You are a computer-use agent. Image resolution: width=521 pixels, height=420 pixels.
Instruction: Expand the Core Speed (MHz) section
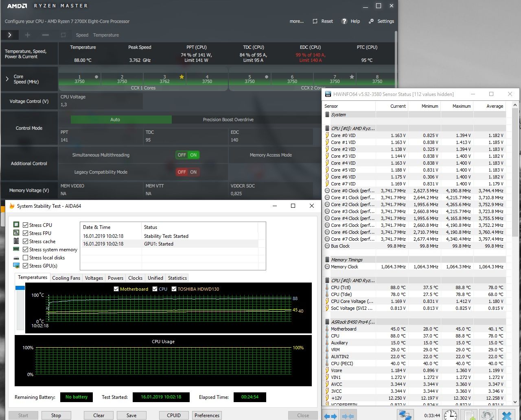7,79
